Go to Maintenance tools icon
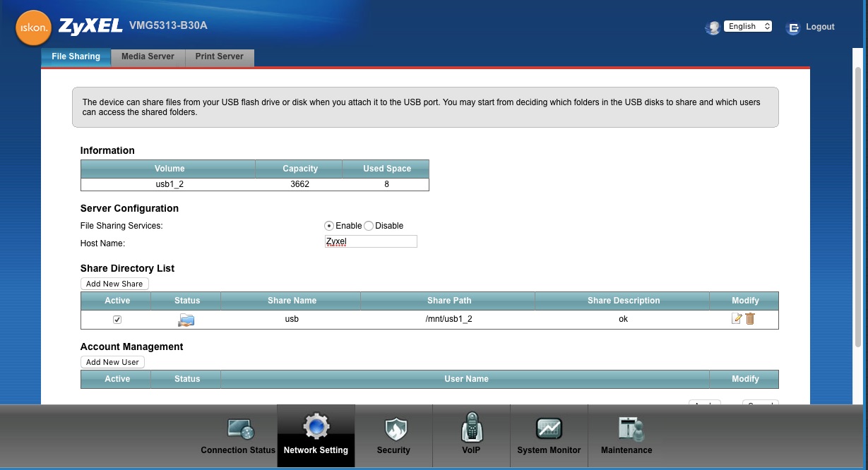The height and width of the screenshot is (470, 868). click(x=626, y=428)
